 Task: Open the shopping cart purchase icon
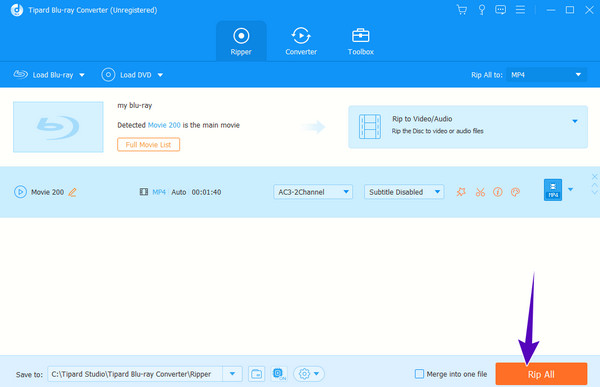(x=462, y=10)
